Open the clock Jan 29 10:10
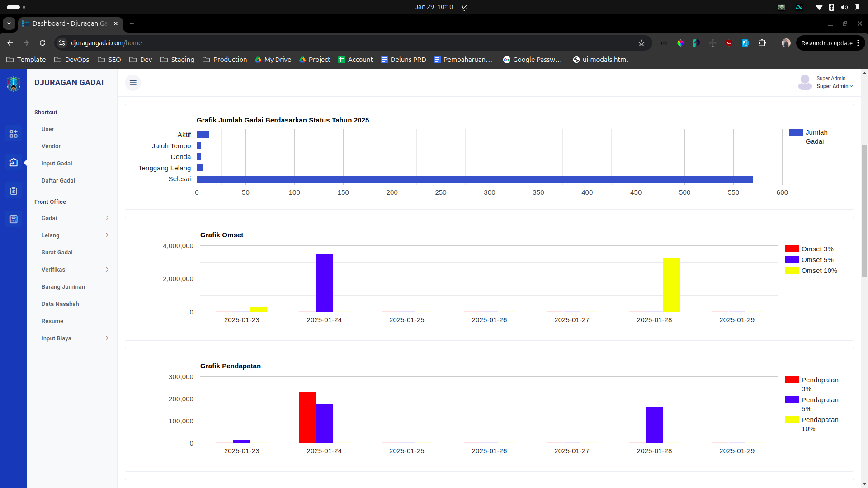This screenshot has height=488, width=868. pos(434,7)
